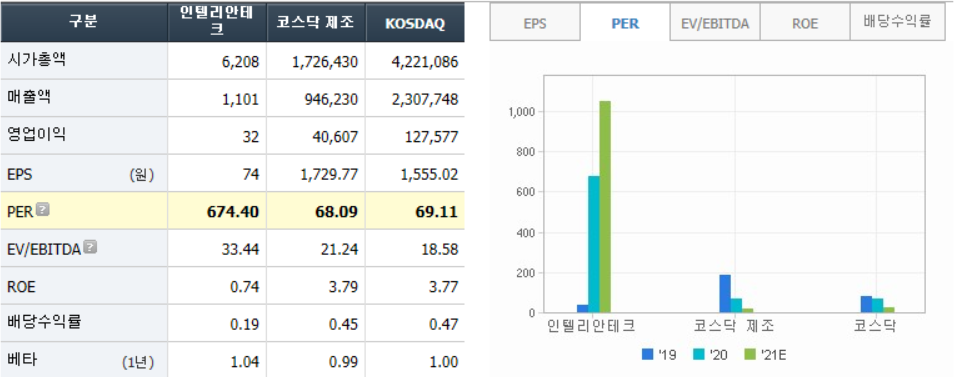
Task: Select the EV/EBITDA row label
Action: pos(44,249)
